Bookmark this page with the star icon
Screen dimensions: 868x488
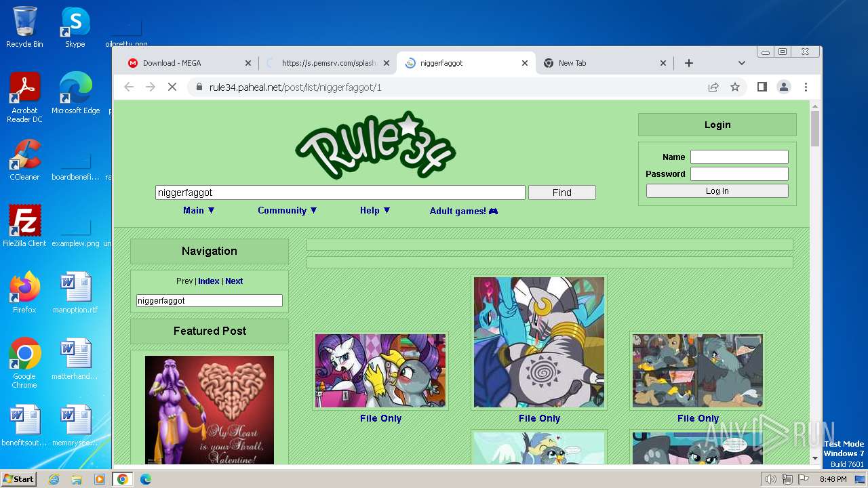click(x=734, y=87)
